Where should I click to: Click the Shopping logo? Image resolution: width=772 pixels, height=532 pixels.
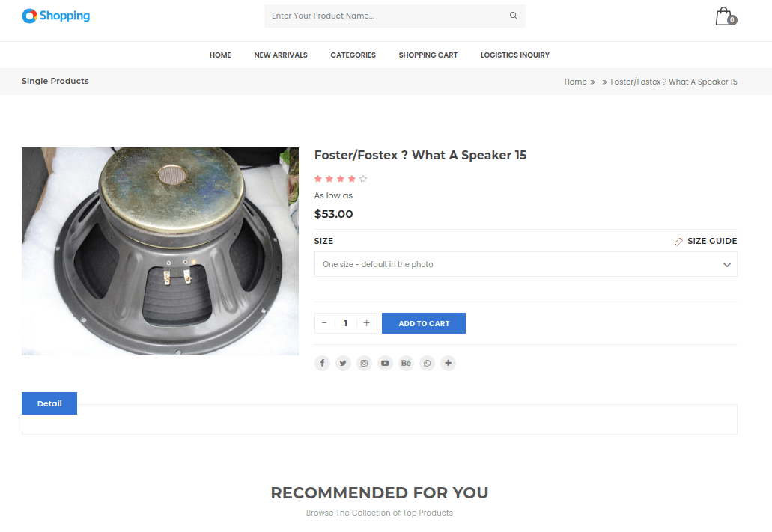[55, 16]
